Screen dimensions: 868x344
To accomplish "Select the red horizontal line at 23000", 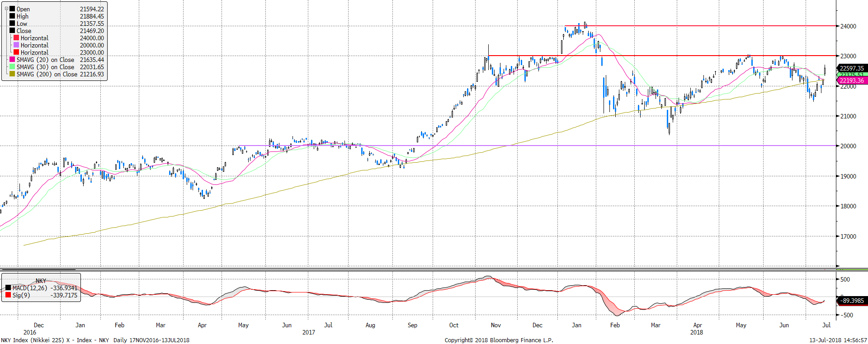I will tap(662, 56).
